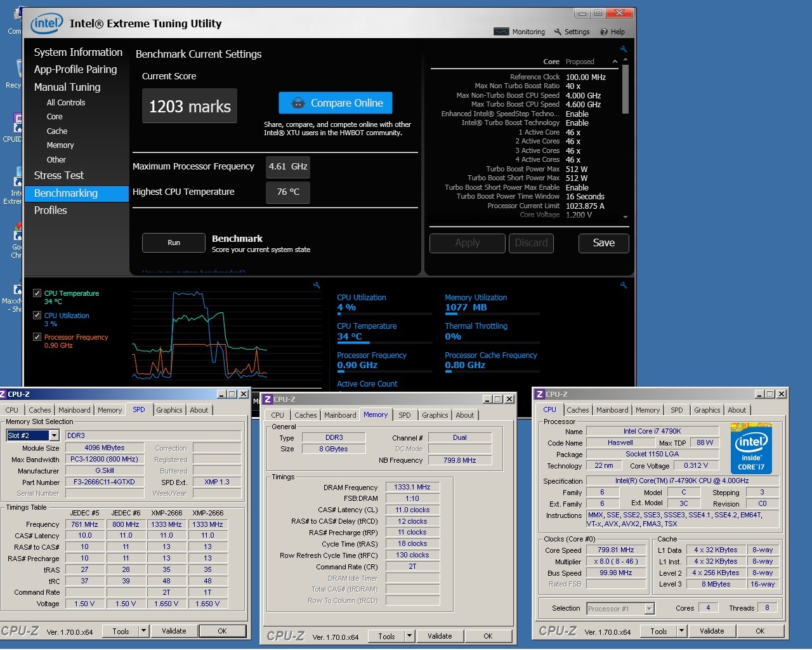The height and width of the screenshot is (650, 812).
Task: Open Cache tuning in XTU sidebar
Action: click(57, 131)
